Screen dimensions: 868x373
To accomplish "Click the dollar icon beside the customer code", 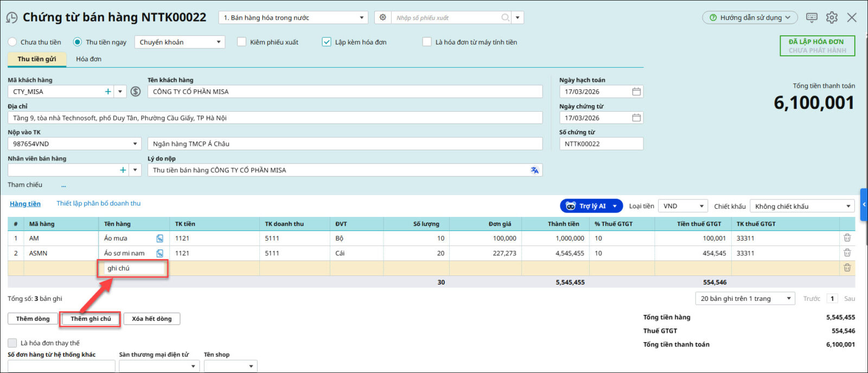I will click(136, 92).
